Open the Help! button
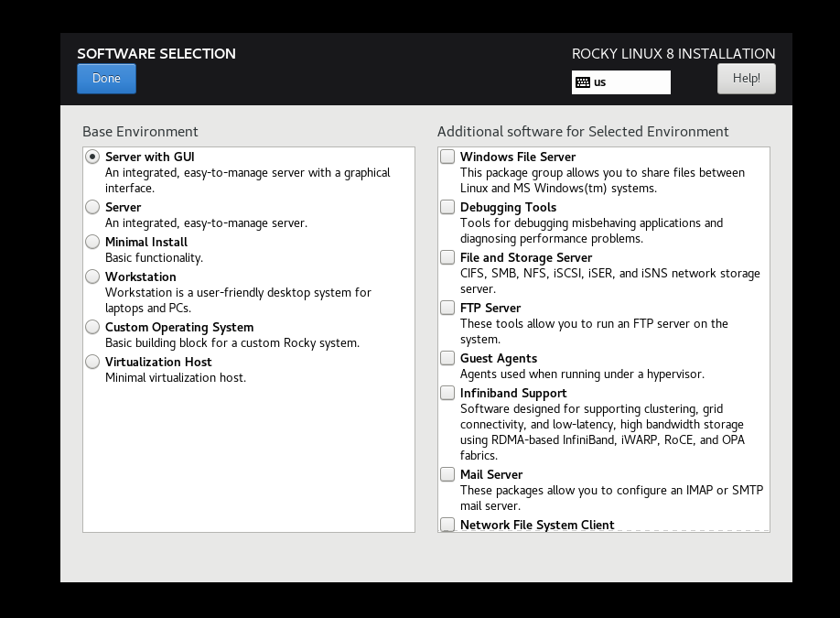Image resolution: width=840 pixels, height=618 pixels. coord(746,79)
